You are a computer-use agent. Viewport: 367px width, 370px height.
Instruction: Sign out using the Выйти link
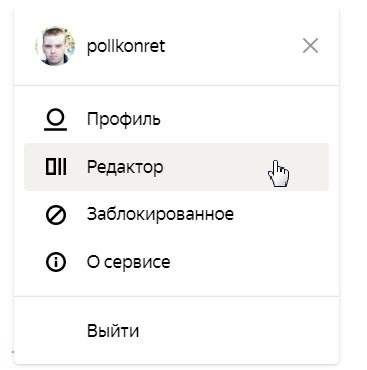113,331
